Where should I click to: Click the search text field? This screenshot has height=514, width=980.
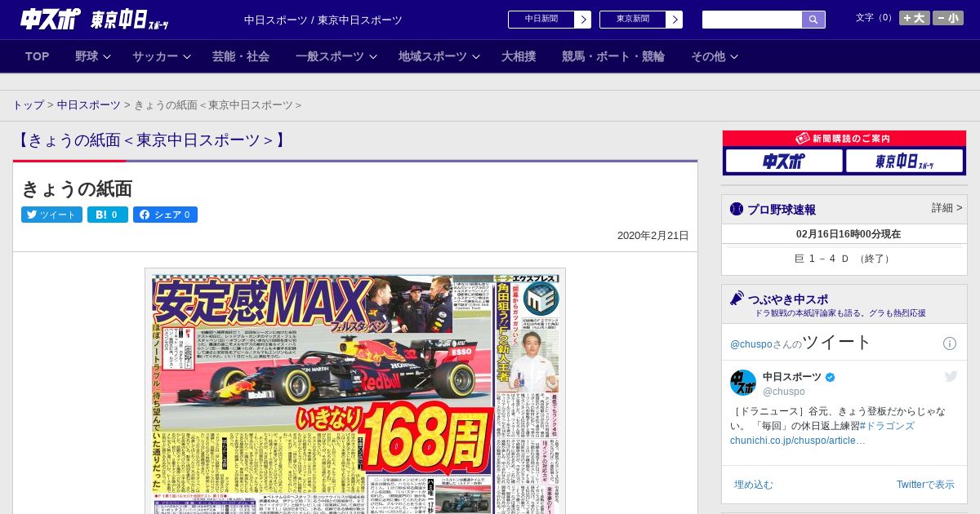[x=752, y=20]
